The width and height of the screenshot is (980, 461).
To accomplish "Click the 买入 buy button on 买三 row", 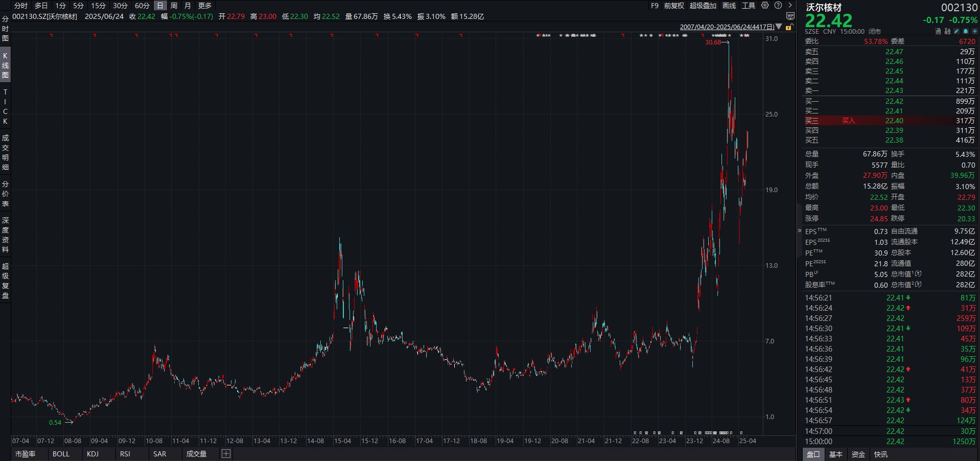I will (849, 121).
